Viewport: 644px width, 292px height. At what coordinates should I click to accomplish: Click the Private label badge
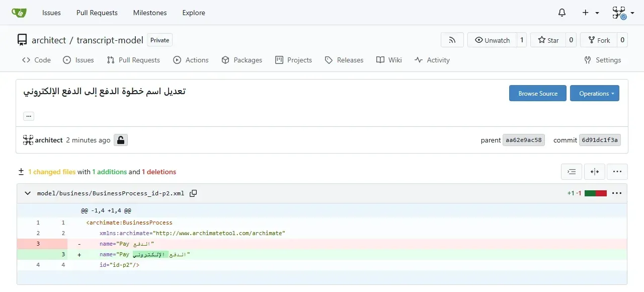coord(160,40)
